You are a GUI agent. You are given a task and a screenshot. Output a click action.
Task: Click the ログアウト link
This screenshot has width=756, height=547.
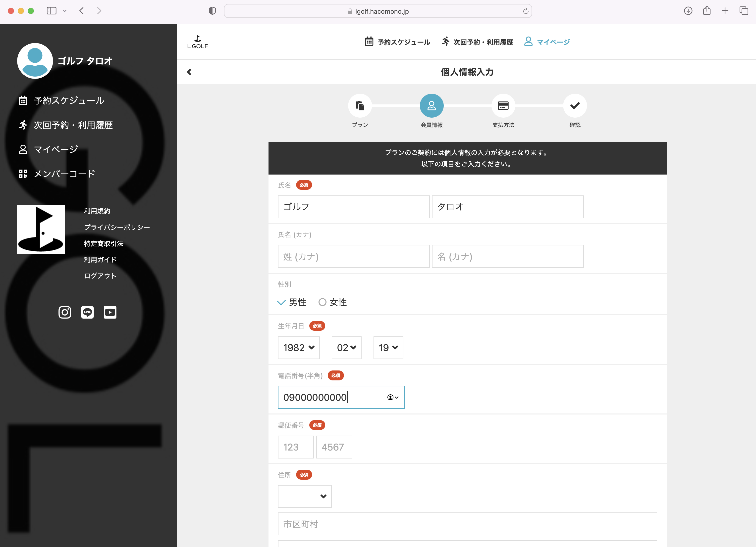tap(100, 275)
